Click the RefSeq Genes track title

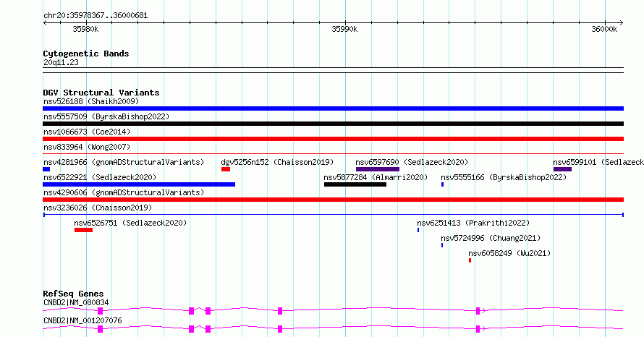tap(73, 294)
